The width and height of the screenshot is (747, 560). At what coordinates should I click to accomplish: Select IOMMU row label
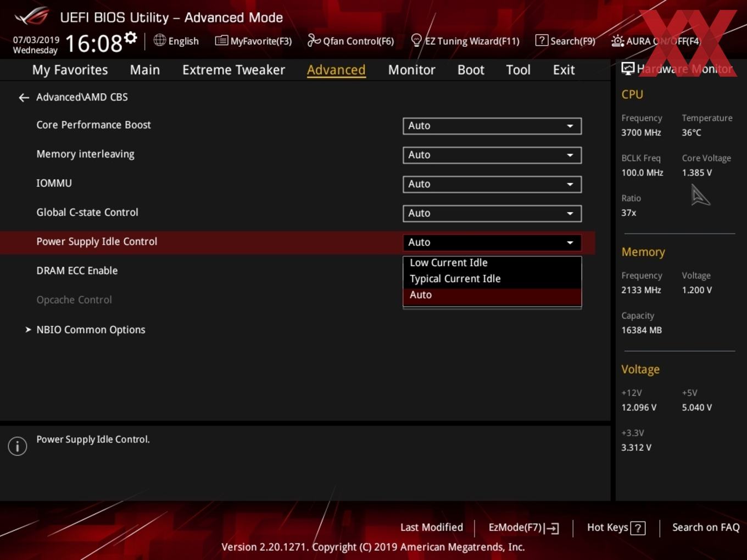pos(54,183)
